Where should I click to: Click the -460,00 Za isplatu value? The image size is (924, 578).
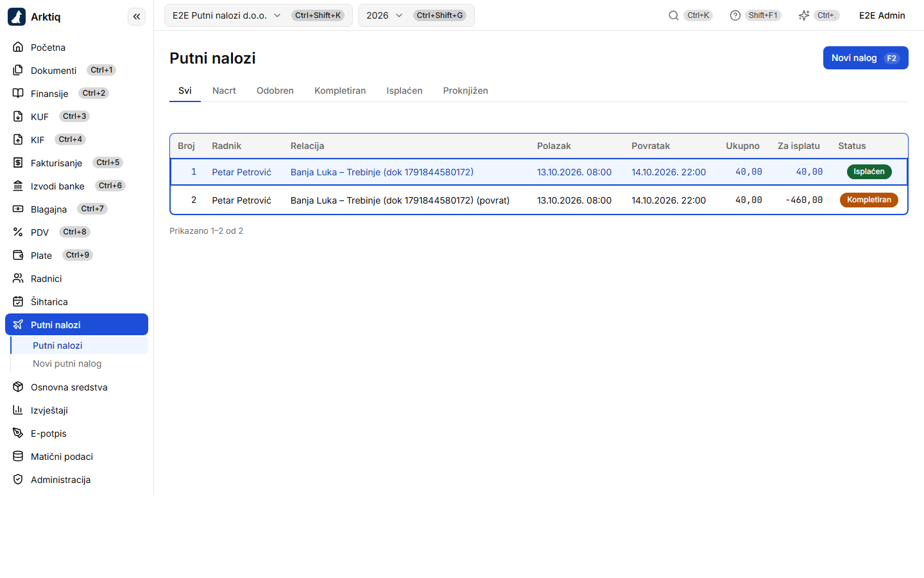point(804,200)
